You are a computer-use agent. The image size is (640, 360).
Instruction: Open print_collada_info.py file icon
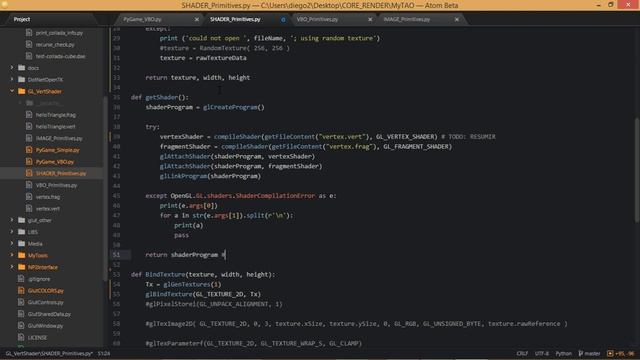pyautogui.click(x=29, y=33)
